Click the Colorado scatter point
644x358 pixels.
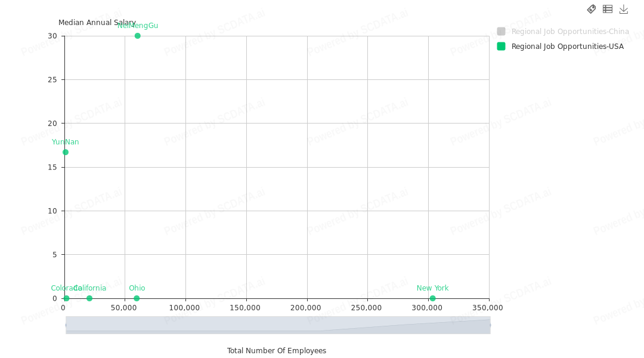tap(66, 298)
